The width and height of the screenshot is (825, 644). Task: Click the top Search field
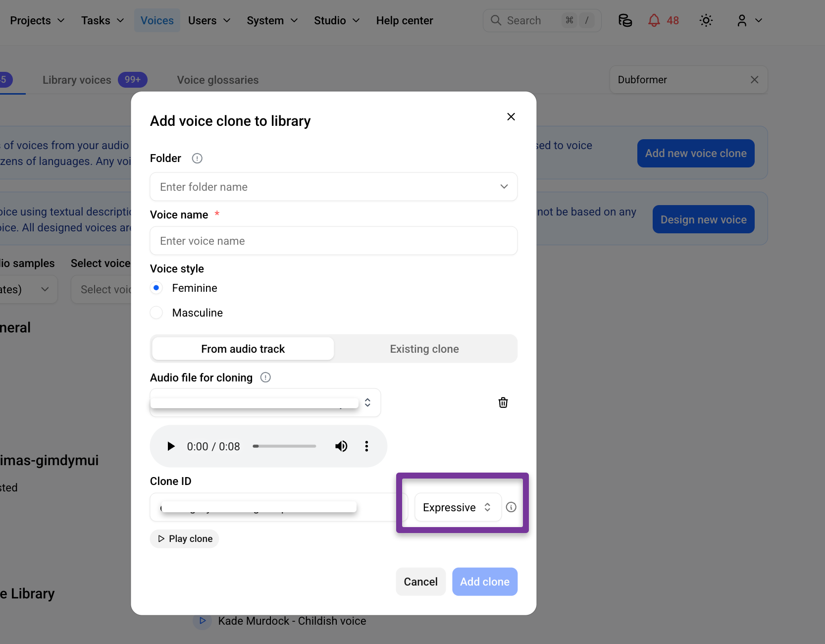[542, 20]
